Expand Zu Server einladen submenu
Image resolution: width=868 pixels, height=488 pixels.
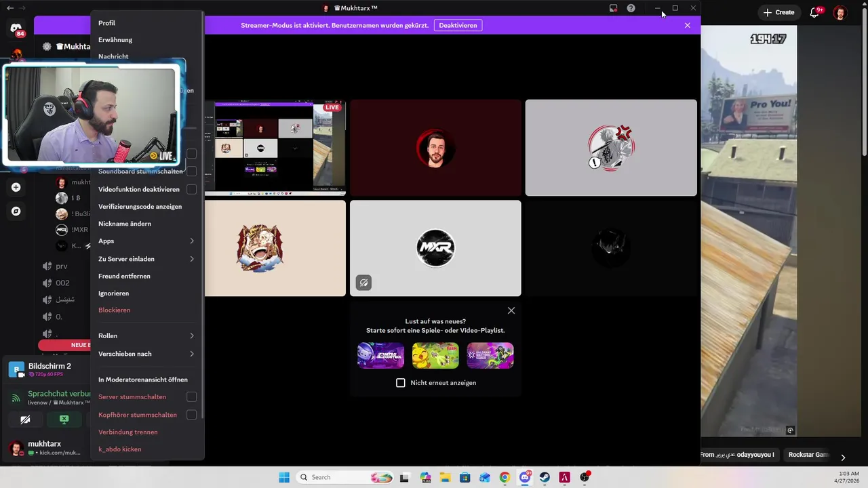(147, 259)
